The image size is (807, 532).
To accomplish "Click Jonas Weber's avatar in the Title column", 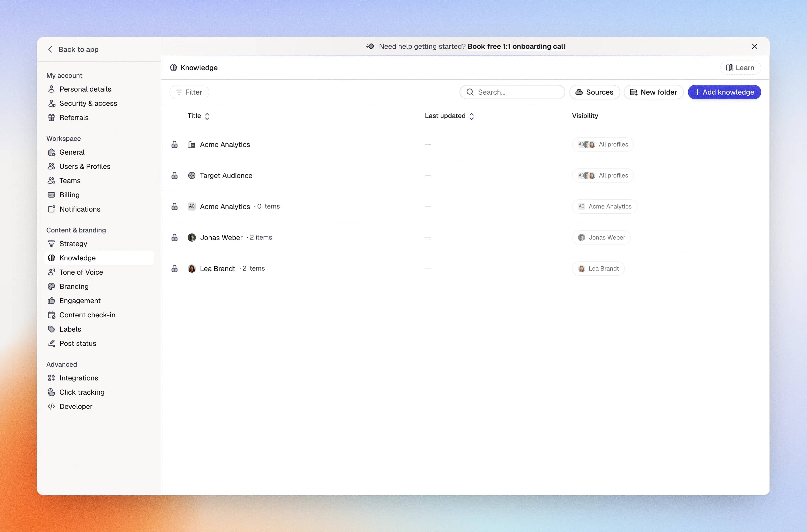I will coord(192,238).
